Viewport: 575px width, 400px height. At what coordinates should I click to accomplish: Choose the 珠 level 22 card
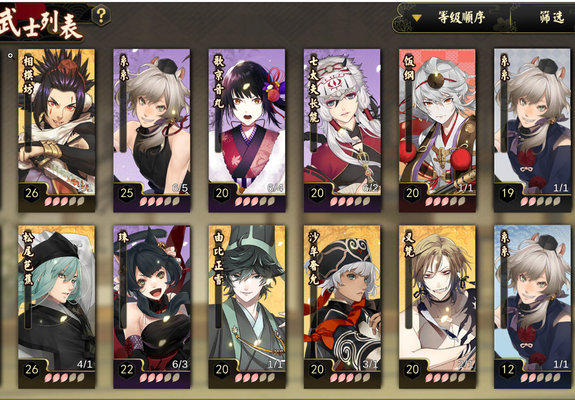pos(152,307)
